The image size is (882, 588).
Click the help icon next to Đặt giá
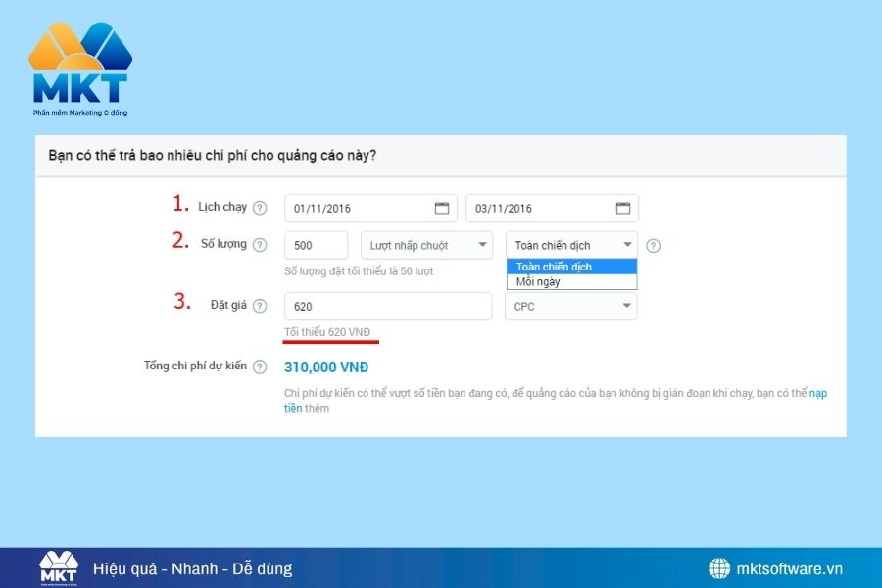point(258,305)
